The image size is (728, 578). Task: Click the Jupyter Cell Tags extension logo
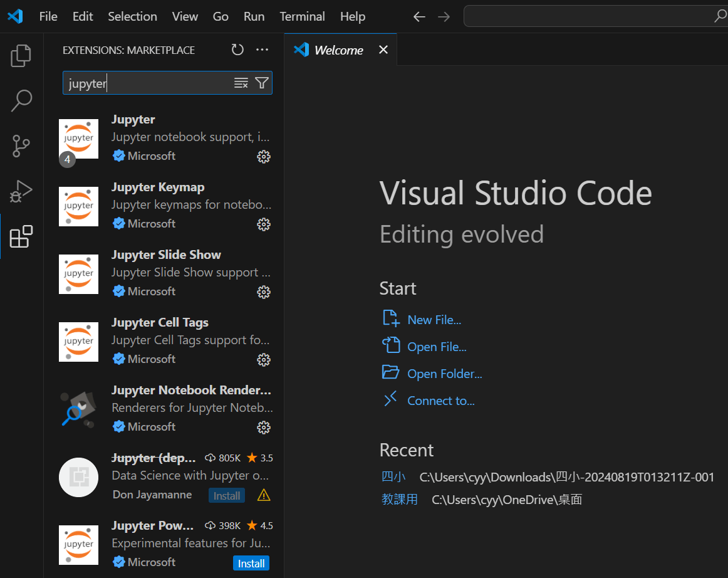(78, 342)
